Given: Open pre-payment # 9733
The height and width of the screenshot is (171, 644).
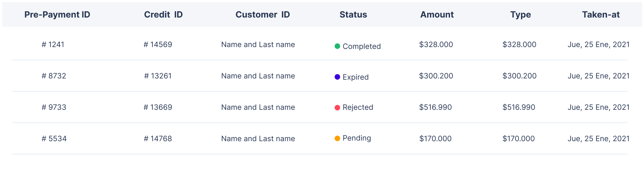Looking at the screenshot, I should tap(54, 107).
